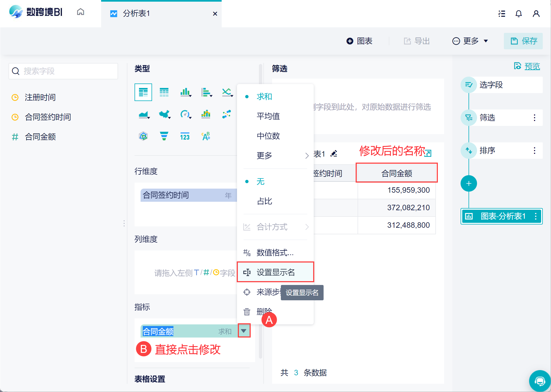Choose the map chart type icon
This screenshot has width=551, height=392.
pyautogui.click(x=164, y=114)
